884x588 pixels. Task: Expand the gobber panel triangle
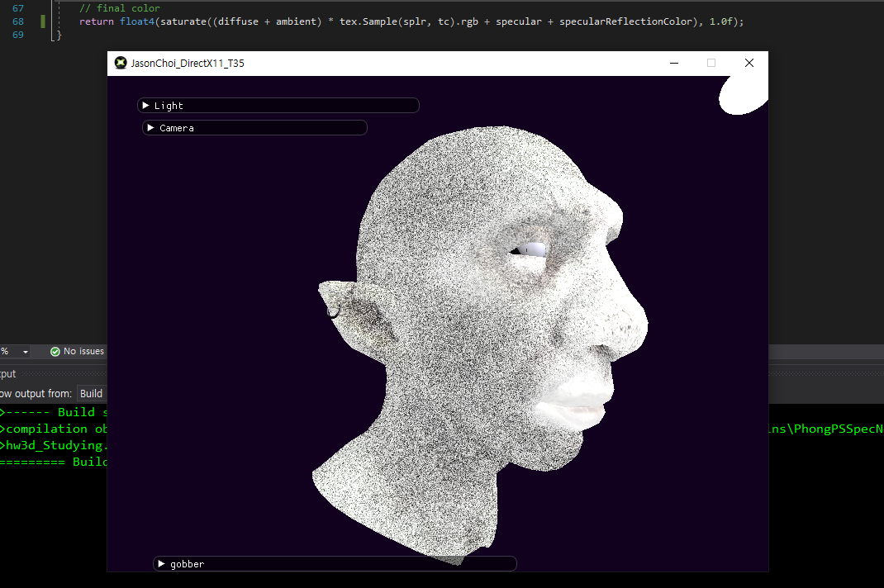point(161,564)
